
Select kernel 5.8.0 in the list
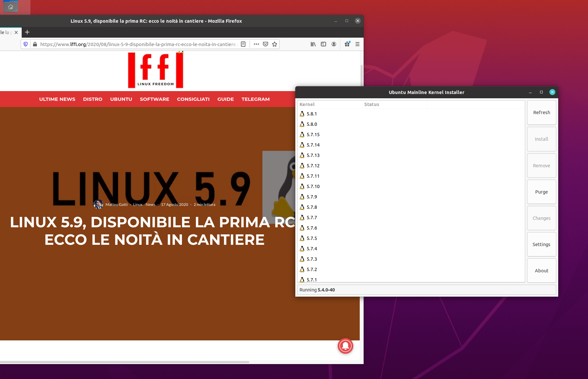point(411,124)
